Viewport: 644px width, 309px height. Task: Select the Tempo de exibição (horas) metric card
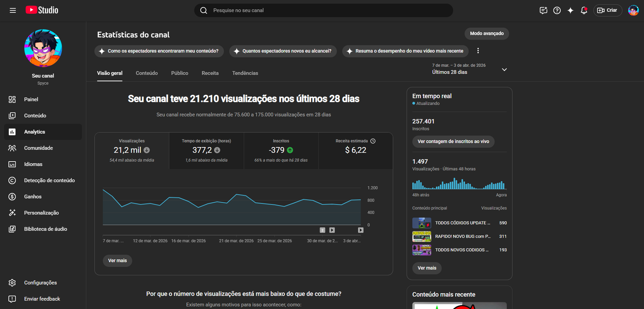click(206, 151)
